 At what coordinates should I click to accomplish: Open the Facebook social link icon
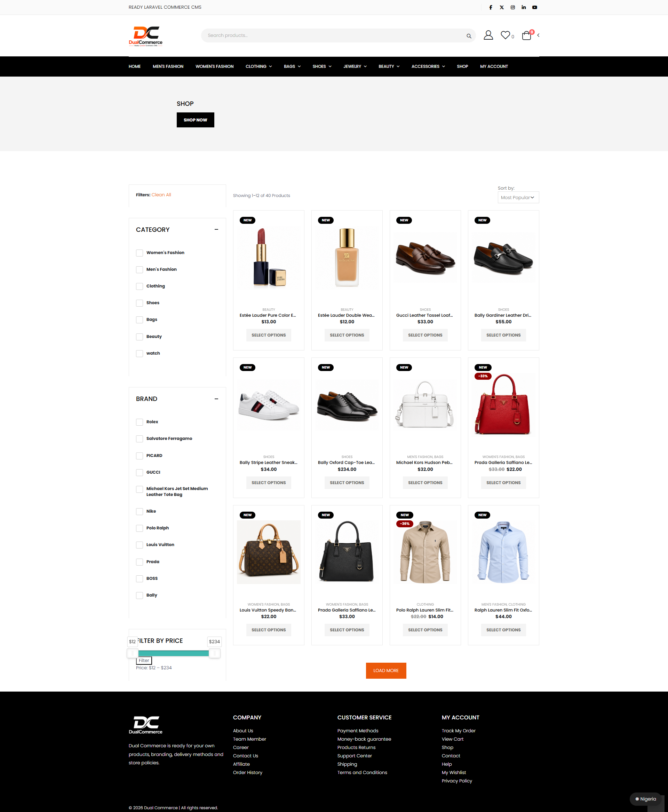(491, 7)
